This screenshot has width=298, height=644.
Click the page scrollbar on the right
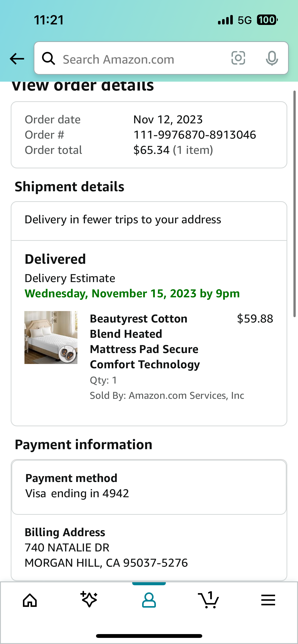coord(294,203)
